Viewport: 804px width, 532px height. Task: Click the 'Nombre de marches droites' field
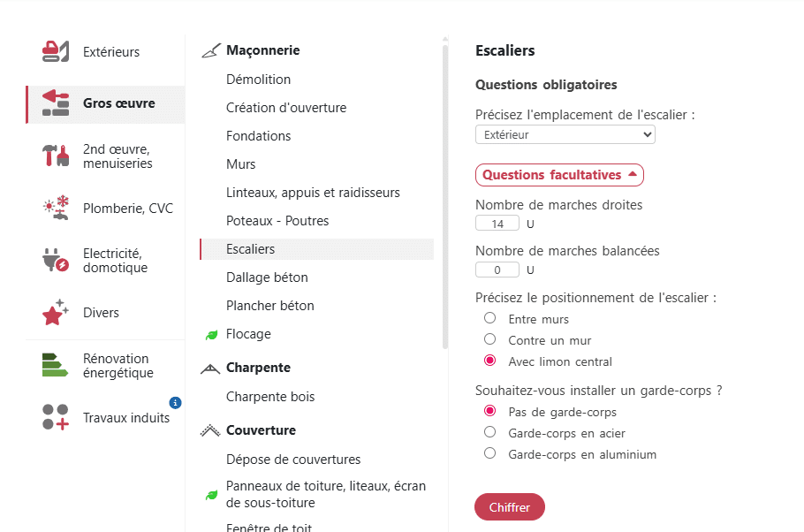pyautogui.click(x=497, y=224)
